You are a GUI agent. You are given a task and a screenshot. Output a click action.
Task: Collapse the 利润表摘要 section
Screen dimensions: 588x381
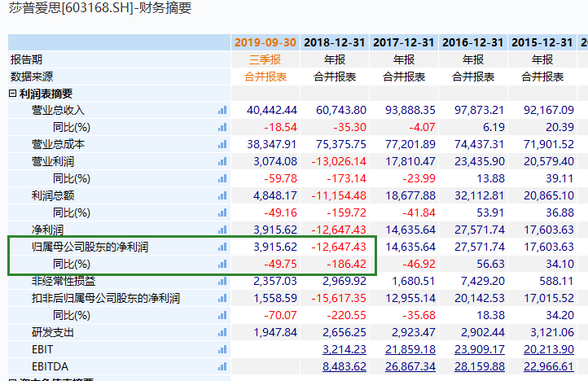coord(12,94)
